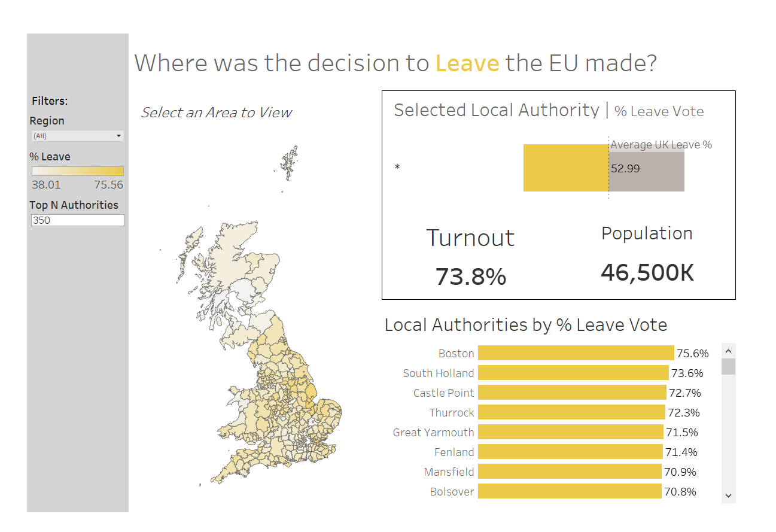Click the Shetland Islands on the map

click(290, 163)
